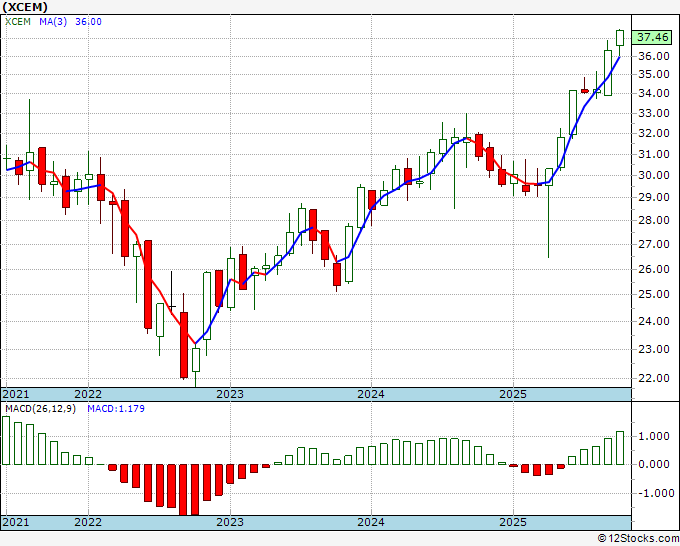Click the latest green candlestick near 37.46
The width and height of the screenshot is (680, 546).
point(620,38)
